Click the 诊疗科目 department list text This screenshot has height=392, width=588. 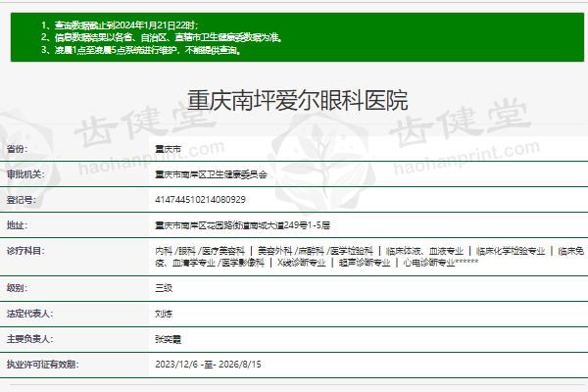coord(369,257)
